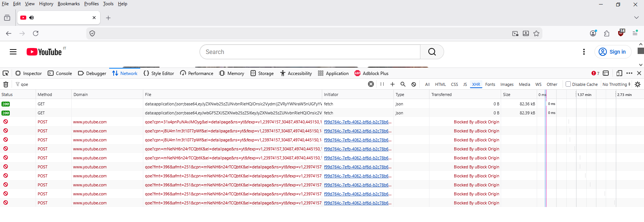Open picture-in-picture icon in address bar
The width and height of the screenshot is (644, 222).
click(515, 33)
